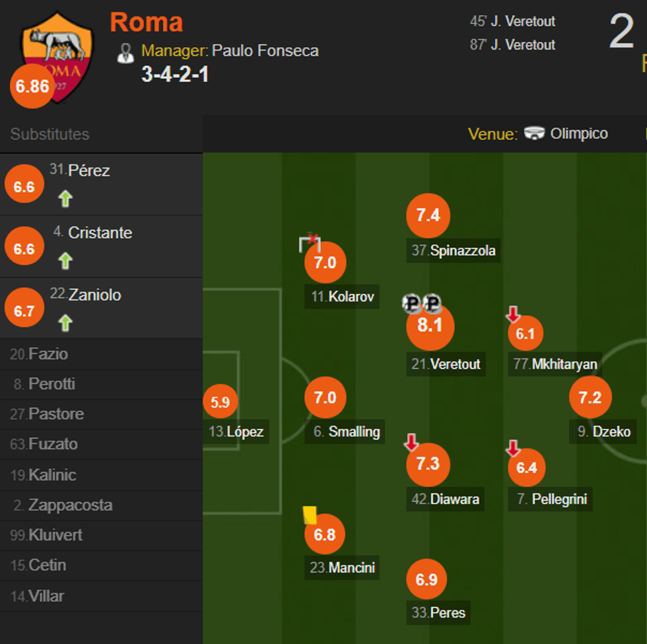Click the penalty icons above Veretout
Viewport: 647px width, 644px height.
click(x=421, y=303)
